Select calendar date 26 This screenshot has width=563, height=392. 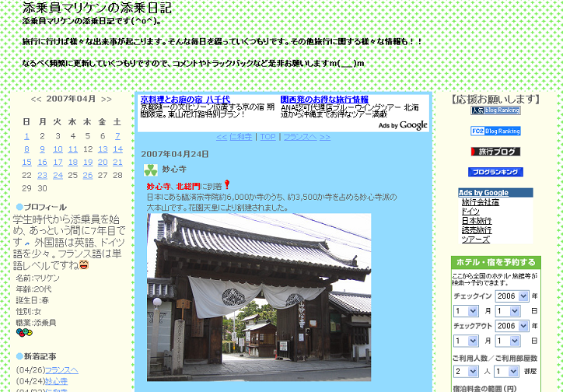click(88, 176)
